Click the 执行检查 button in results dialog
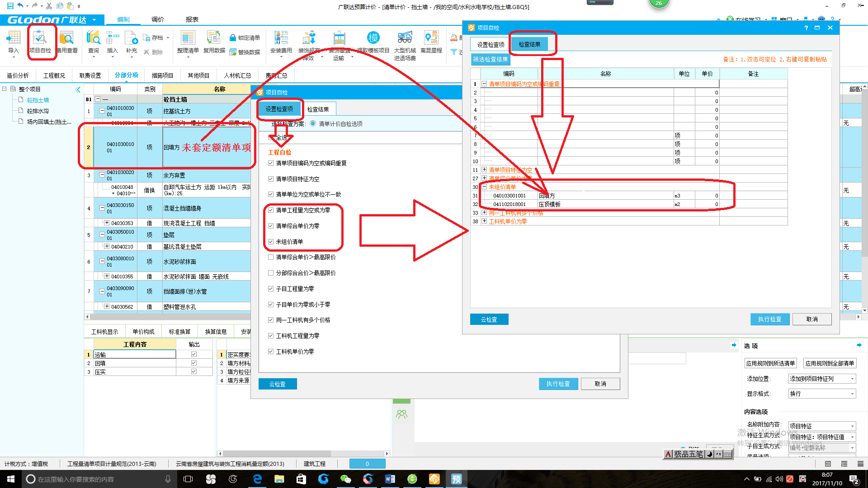Screen dimensions: 868x488 (x=769, y=319)
